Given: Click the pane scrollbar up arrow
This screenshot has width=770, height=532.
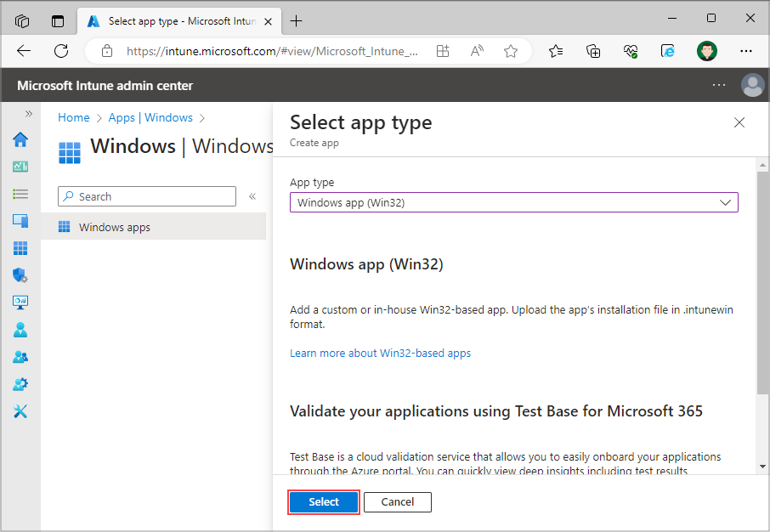Looking at the screenshot, I should coord(762,165).
